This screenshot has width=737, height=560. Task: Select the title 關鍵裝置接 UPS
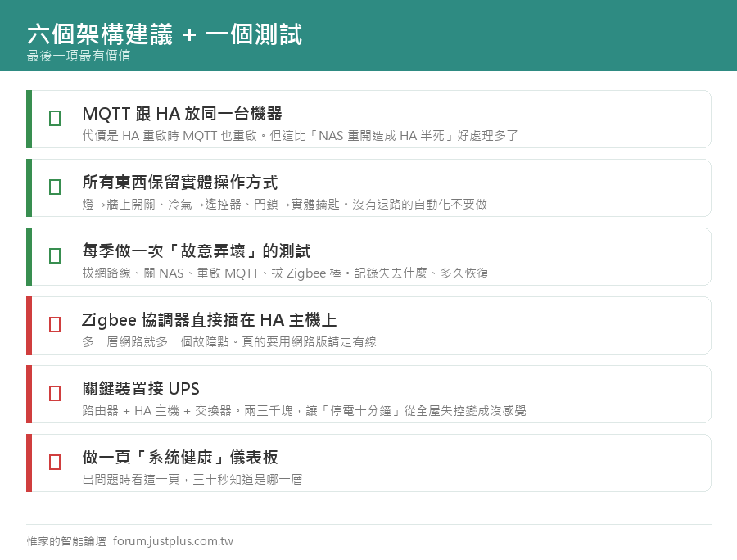(x=141, y=389)
